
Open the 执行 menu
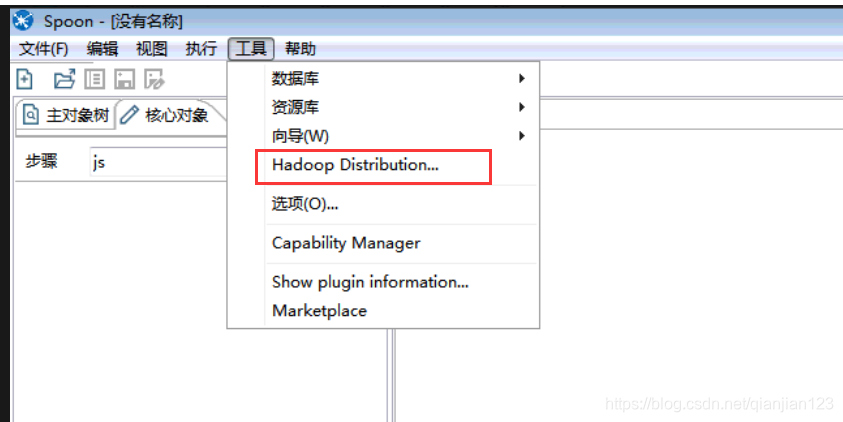point(201,49)
